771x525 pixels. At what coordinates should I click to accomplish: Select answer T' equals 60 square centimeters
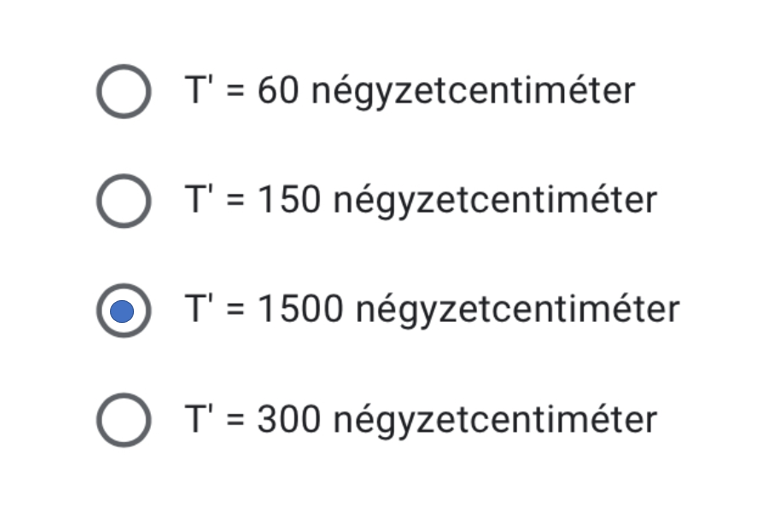124,92
